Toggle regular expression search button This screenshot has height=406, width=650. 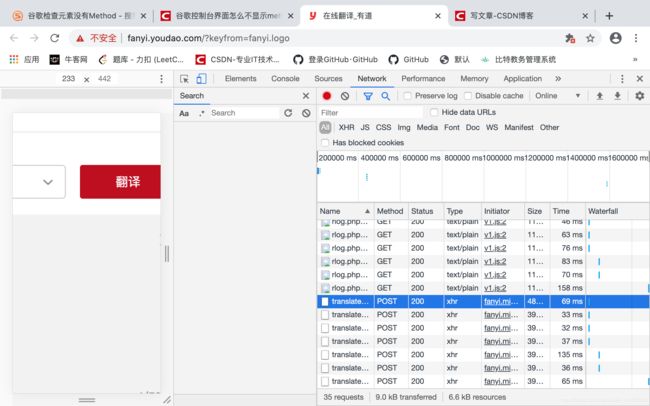click(201, 113)
